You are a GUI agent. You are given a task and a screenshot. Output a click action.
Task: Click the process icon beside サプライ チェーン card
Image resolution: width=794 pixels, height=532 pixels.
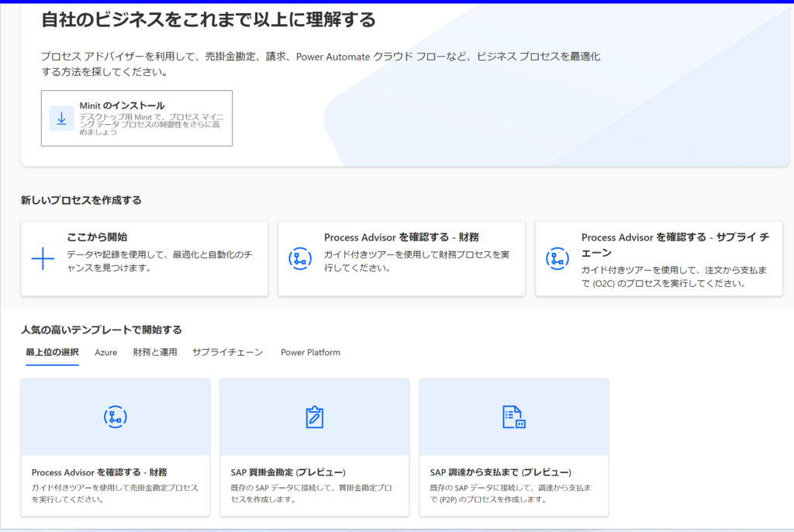[557, 259]
